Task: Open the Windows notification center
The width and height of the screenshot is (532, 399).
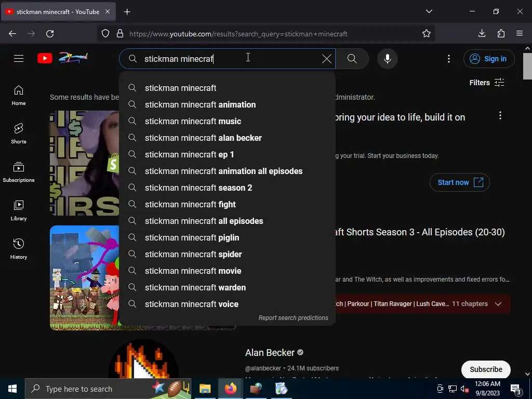Action: pos(516,389)
